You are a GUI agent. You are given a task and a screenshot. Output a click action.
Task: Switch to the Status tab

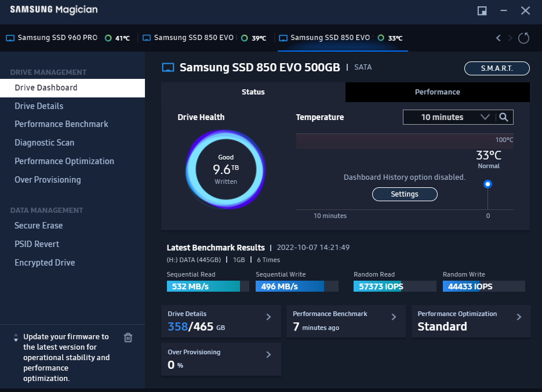253,92
